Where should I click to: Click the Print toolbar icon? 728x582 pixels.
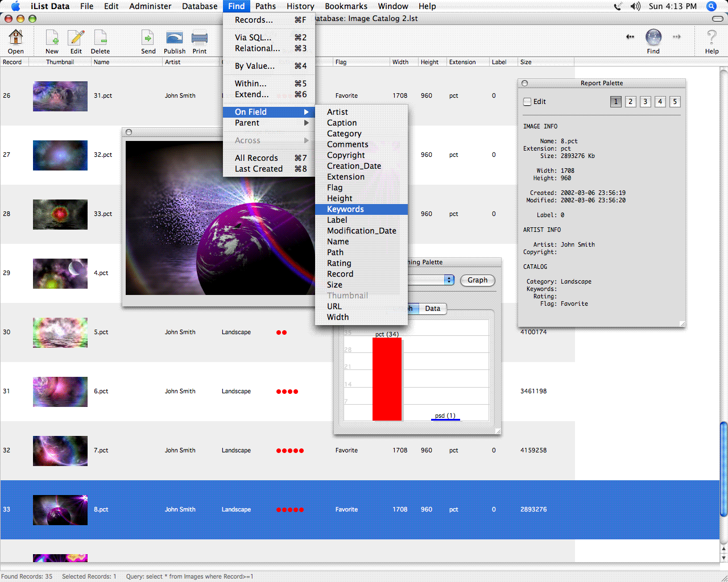(x=200, y=38)
